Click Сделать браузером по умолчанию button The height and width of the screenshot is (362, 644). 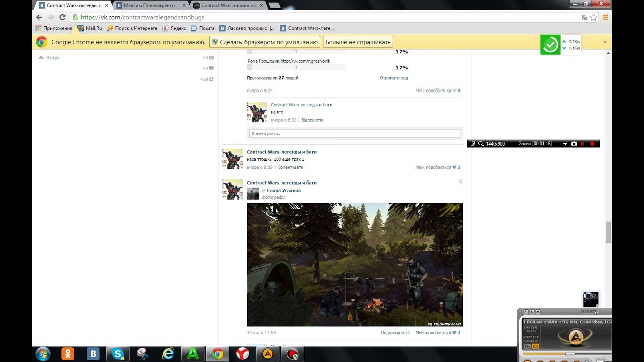pos(265,42)
